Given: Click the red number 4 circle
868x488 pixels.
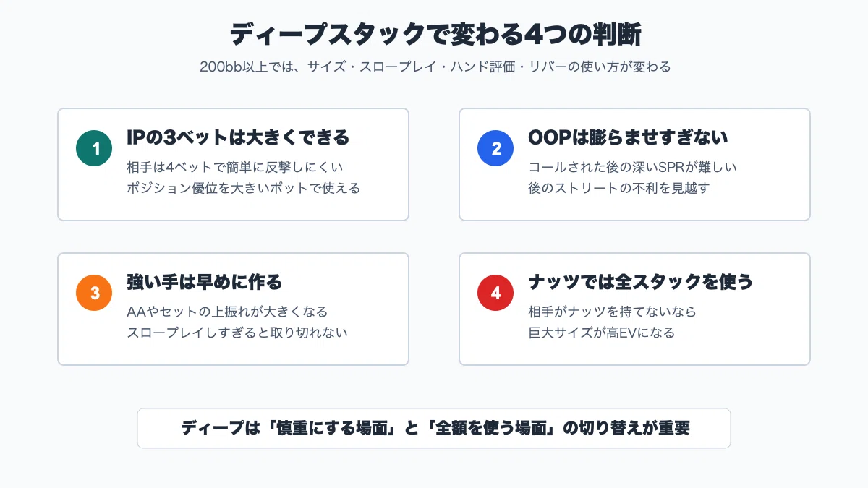Looking at the screenshot, I should coord(495,293).
